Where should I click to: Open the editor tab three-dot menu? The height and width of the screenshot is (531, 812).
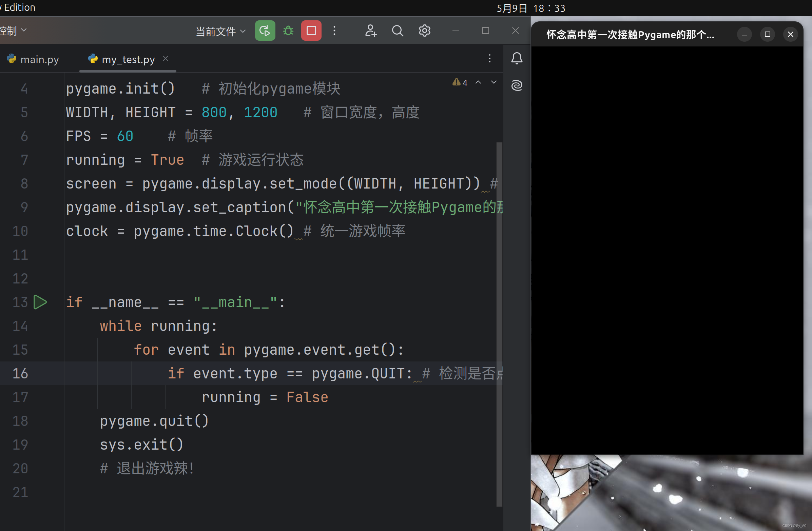[490, 58]
